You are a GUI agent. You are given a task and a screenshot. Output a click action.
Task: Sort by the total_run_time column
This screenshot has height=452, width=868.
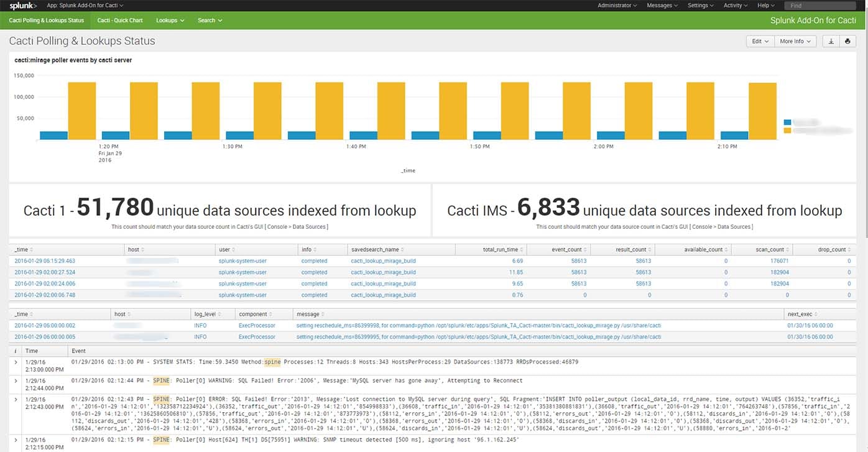coord(503,249)
